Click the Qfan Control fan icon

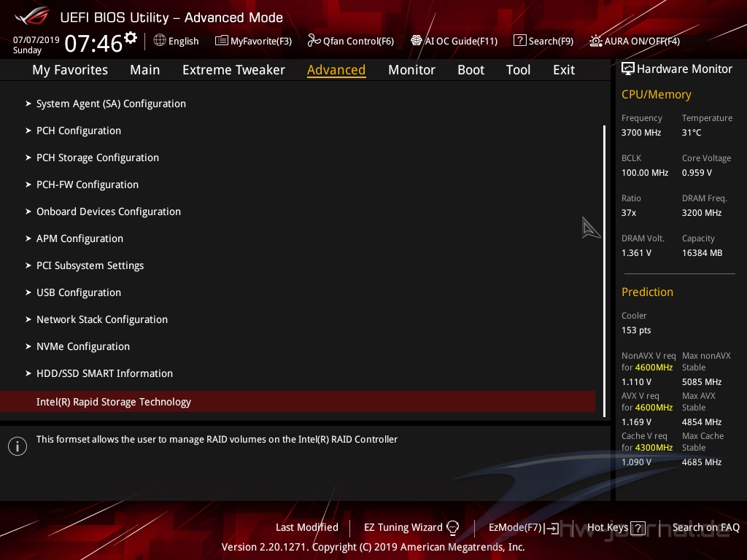point(314,41)
